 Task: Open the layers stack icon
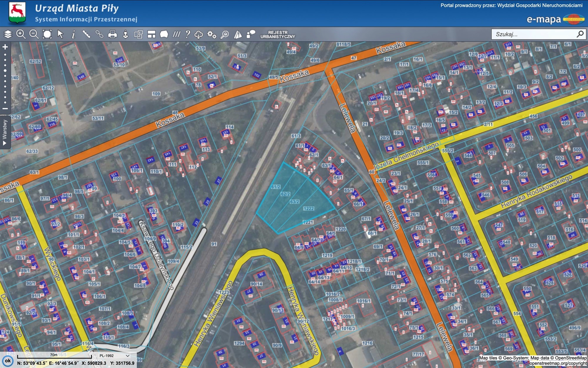click(x=8, y=34)
